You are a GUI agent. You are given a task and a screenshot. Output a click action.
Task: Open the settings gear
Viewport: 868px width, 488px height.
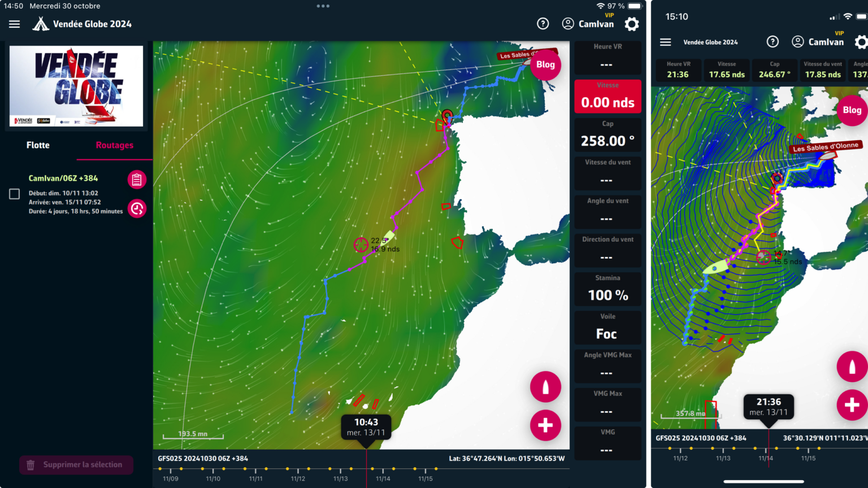point(631,24)
